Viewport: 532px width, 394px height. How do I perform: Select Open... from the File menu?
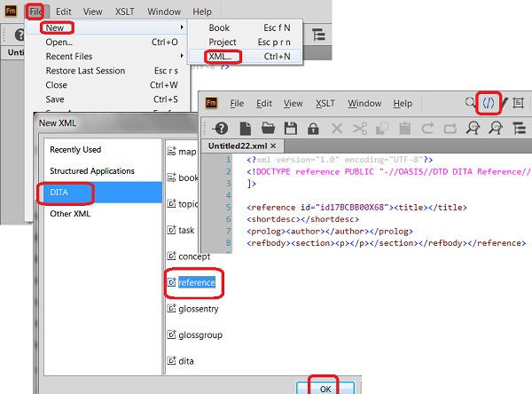106,42
